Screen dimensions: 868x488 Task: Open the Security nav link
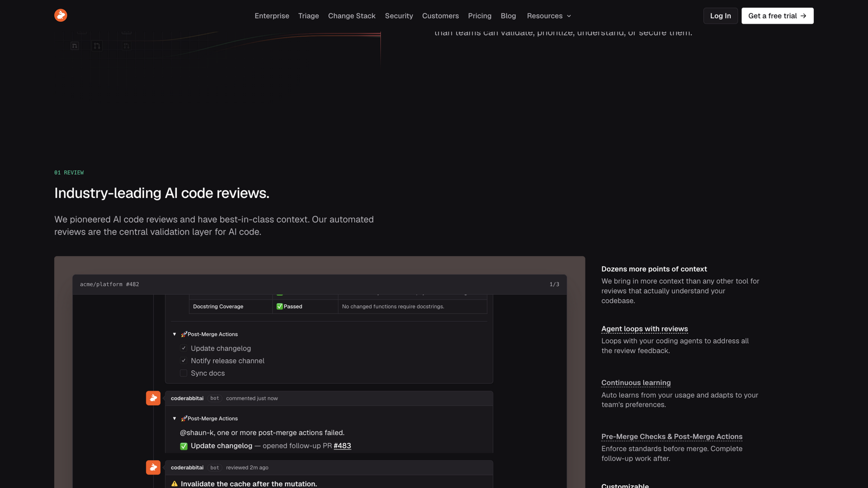[x=399, y=16]
